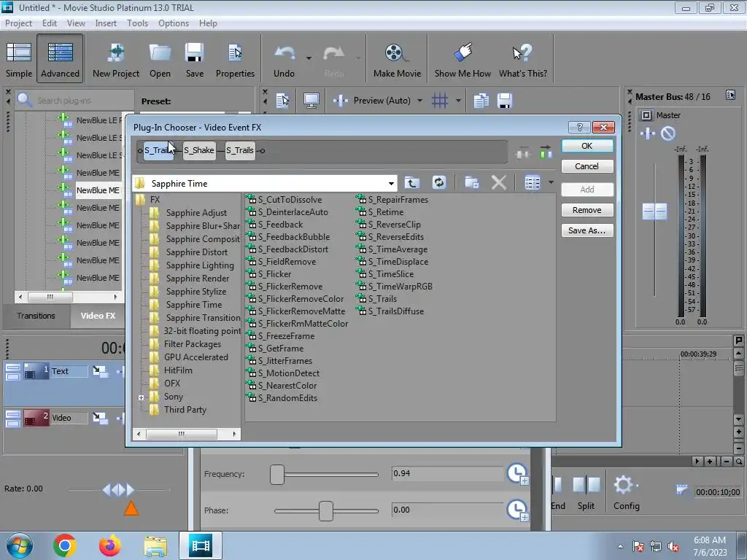Open the Sapphire Time folder dropdown

click(391, 183)
